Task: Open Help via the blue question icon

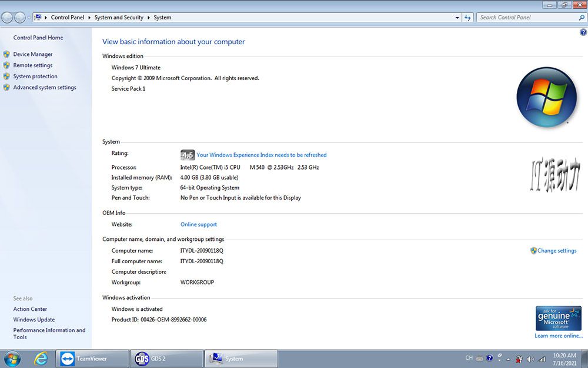Action: point(583,32)
